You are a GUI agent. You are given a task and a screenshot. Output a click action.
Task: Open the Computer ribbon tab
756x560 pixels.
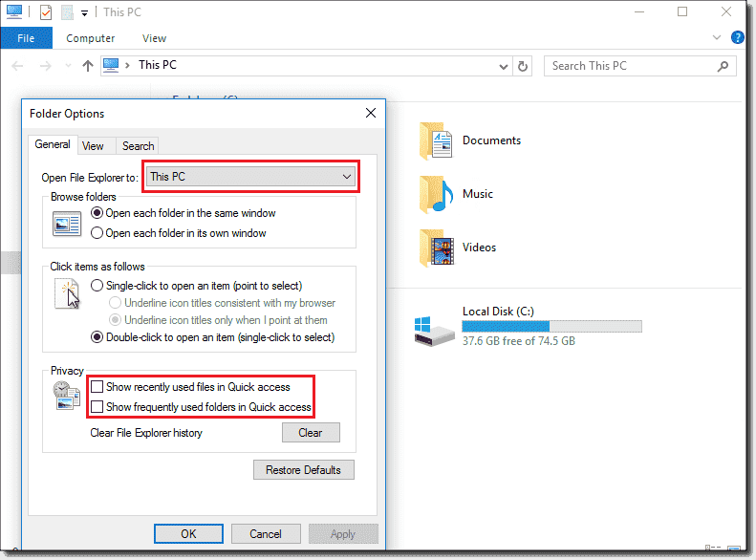(x=91, y=38)
